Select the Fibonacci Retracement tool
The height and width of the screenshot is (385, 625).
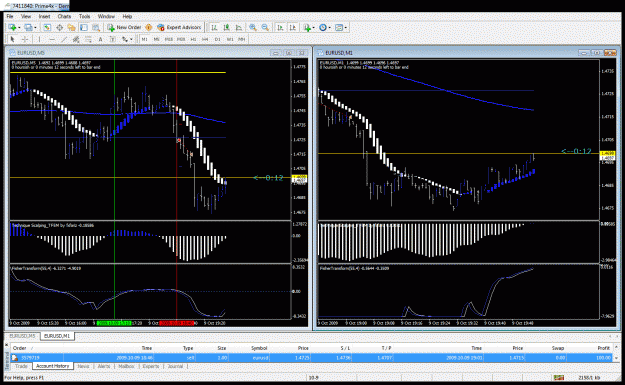click(88, 39)
